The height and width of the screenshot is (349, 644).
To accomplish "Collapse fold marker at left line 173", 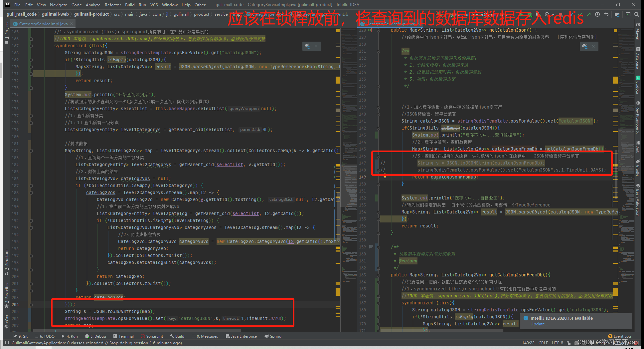I will pos(31,88).
